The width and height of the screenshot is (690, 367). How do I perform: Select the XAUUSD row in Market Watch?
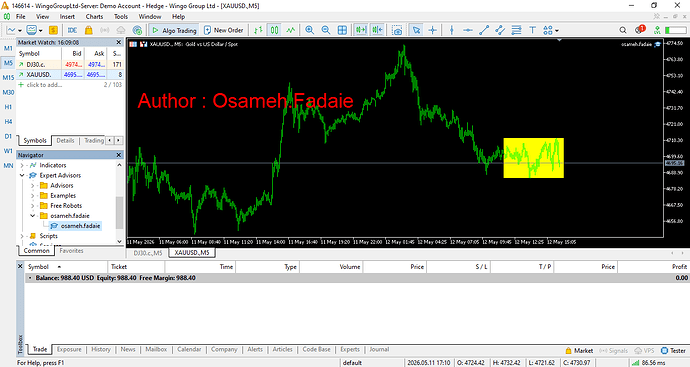click(70, 75)
